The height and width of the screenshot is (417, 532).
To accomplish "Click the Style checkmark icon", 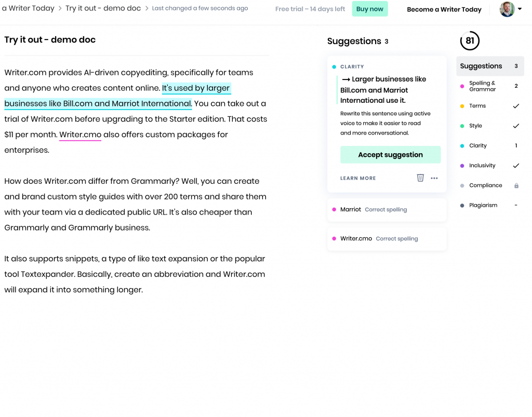I will pos(516,126).
